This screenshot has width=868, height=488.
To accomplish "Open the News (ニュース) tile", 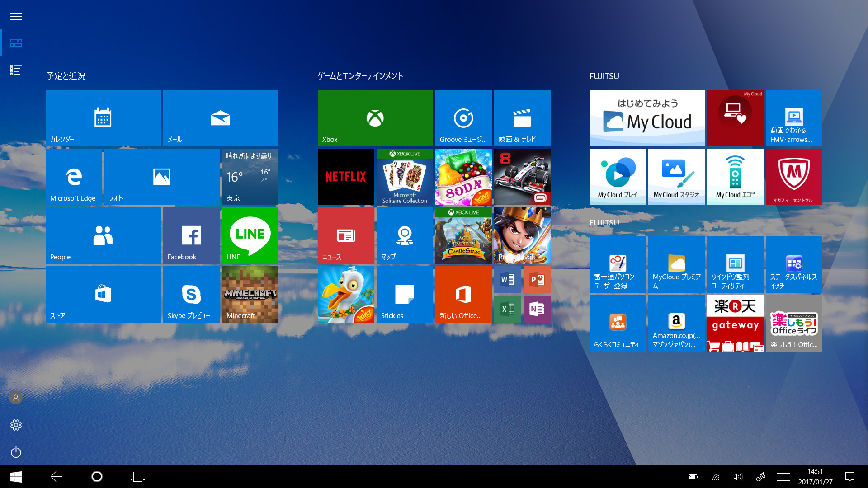I will [x=346, y=235].
